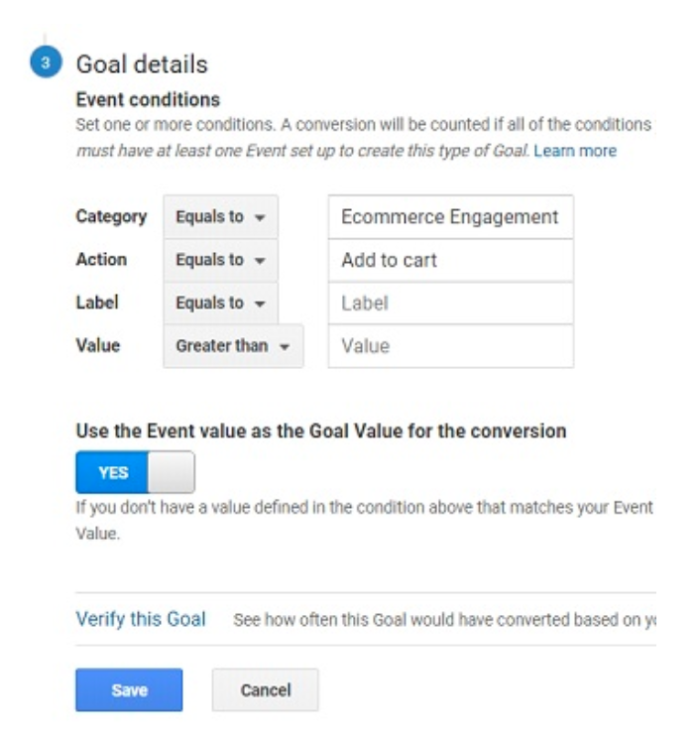The width and height of the screenshot is (700, 740).
Task: Focus the 'Add to cart' action field
Action: coord(450,260)
